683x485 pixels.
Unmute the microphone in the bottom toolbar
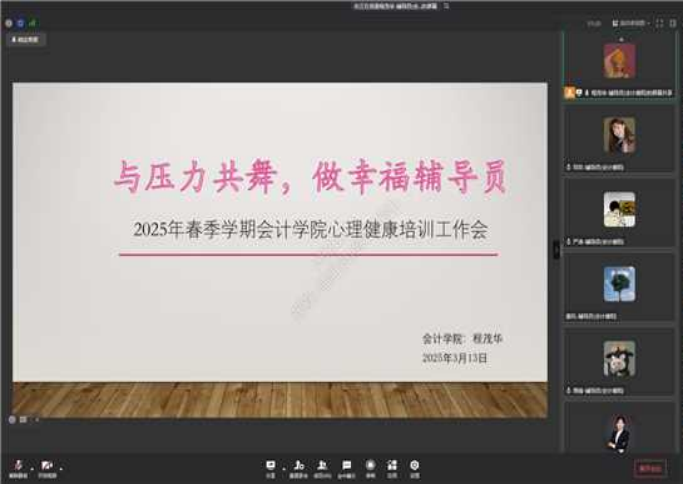click(x=17, y=466)
